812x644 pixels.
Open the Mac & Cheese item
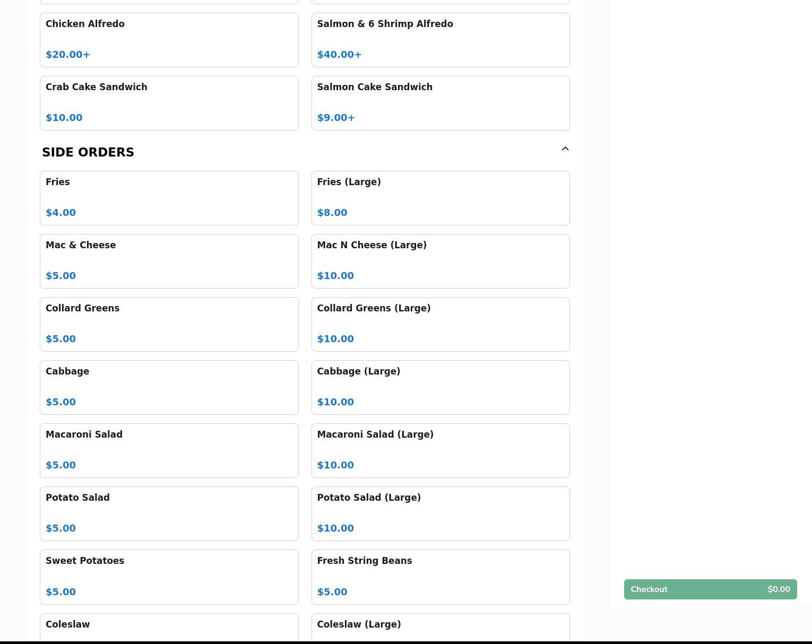pyautogui.click(x=169, y=262)
